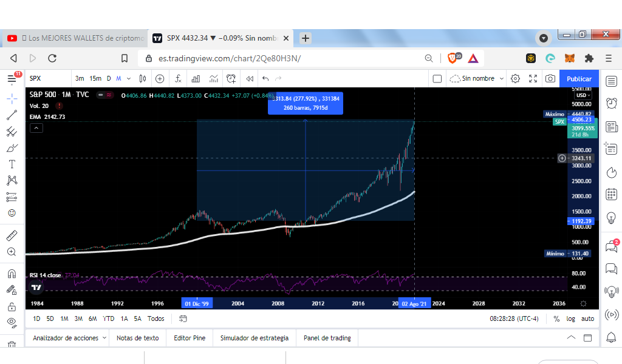
Task: Select the trend line drawing tool
Action: pyautogui.click(x=12, y=115)
